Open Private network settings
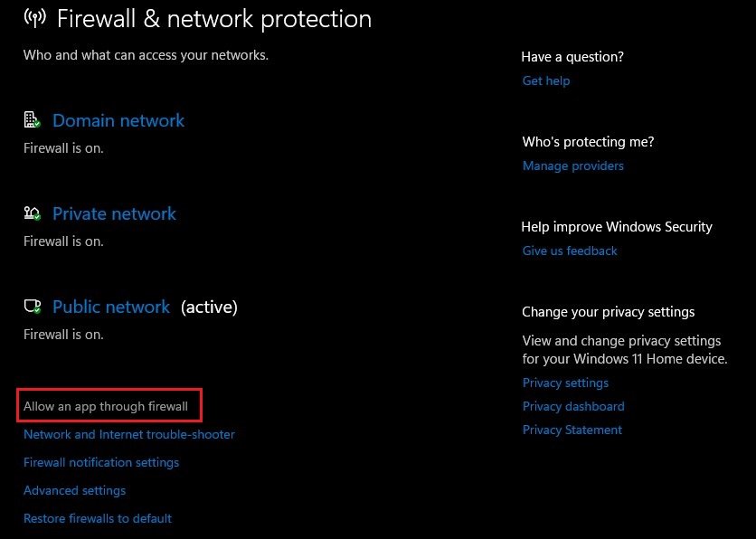 tap(114, 213)
